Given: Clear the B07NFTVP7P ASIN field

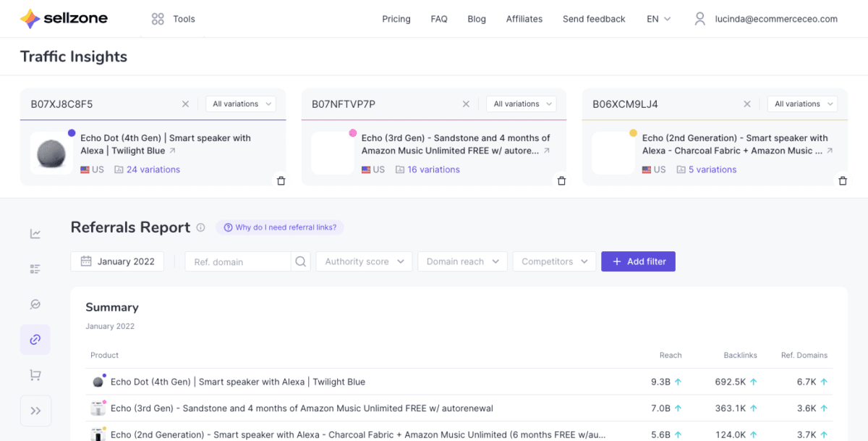Looking at the screenshot, I should pyautogui.click(x=466, y=104).
